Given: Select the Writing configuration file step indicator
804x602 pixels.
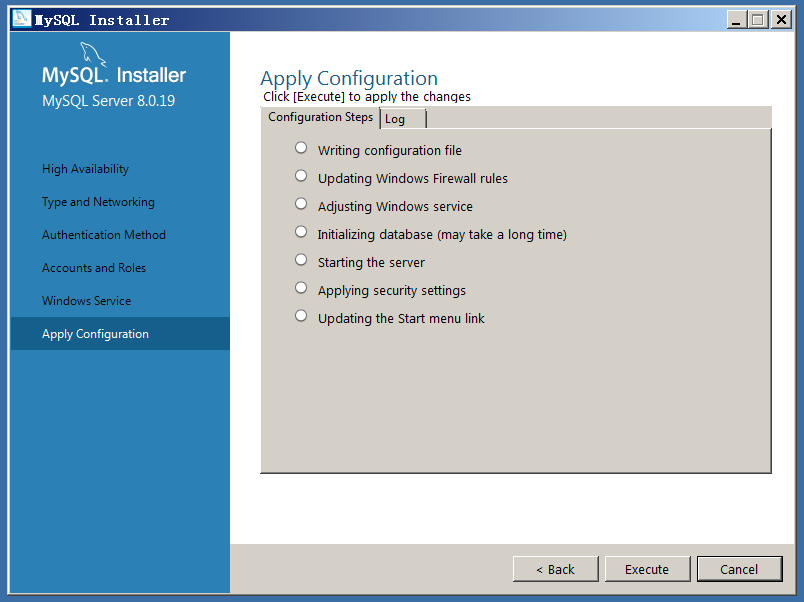Looking at the screenshot, I should coord(301,148).
